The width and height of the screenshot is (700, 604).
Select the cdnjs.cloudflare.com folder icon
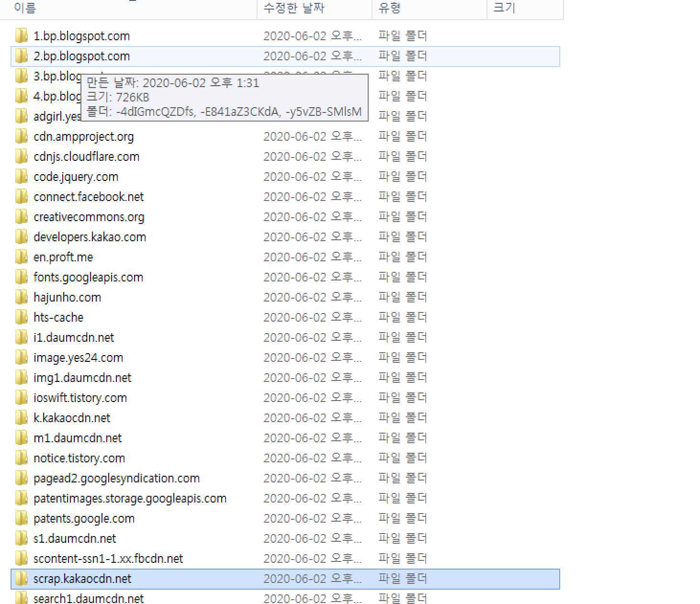21,156
